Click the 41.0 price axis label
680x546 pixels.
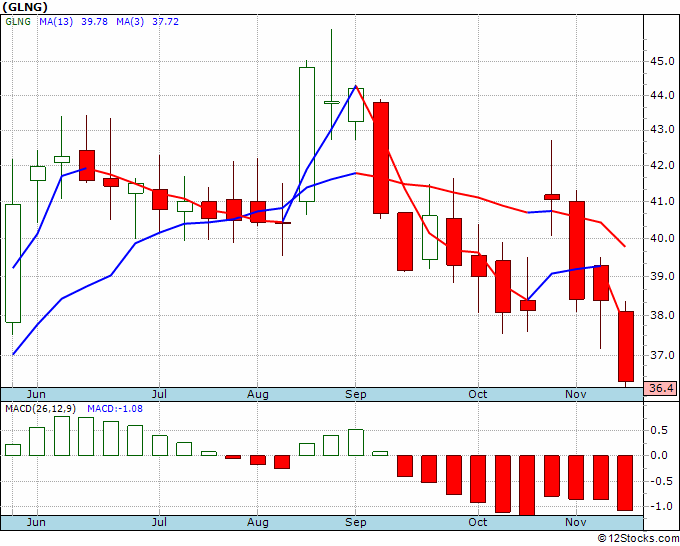[662, 202]
